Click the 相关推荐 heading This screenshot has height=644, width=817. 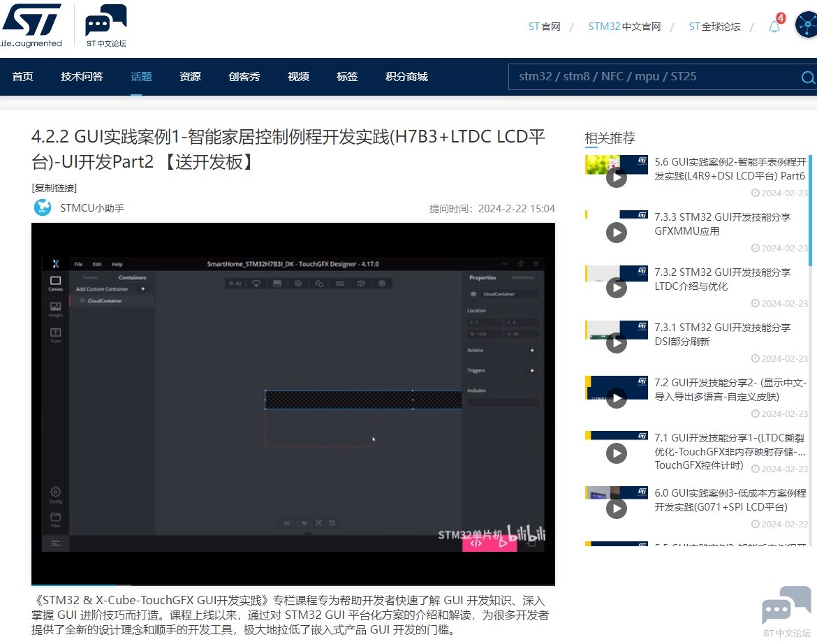pyautogui.click(x=610, y=138)
